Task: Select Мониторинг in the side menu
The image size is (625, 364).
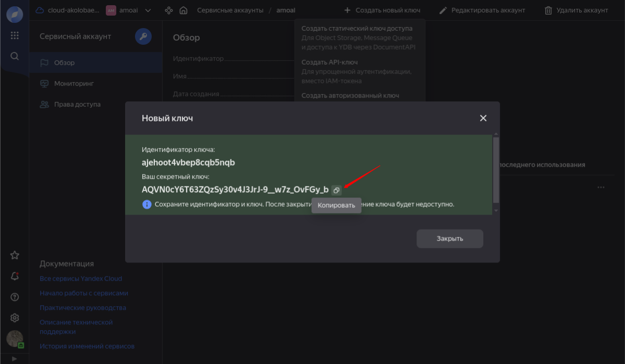Action: [x=73, y=83]
